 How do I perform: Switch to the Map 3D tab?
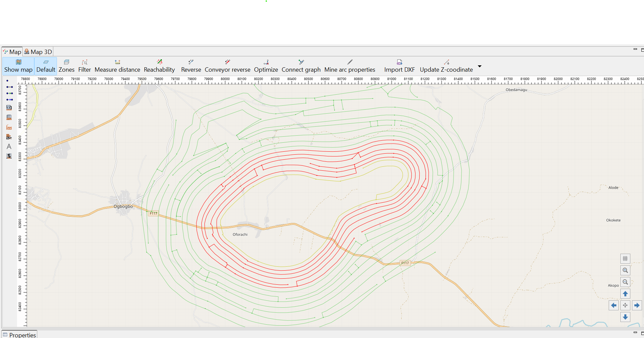point(38,52)
